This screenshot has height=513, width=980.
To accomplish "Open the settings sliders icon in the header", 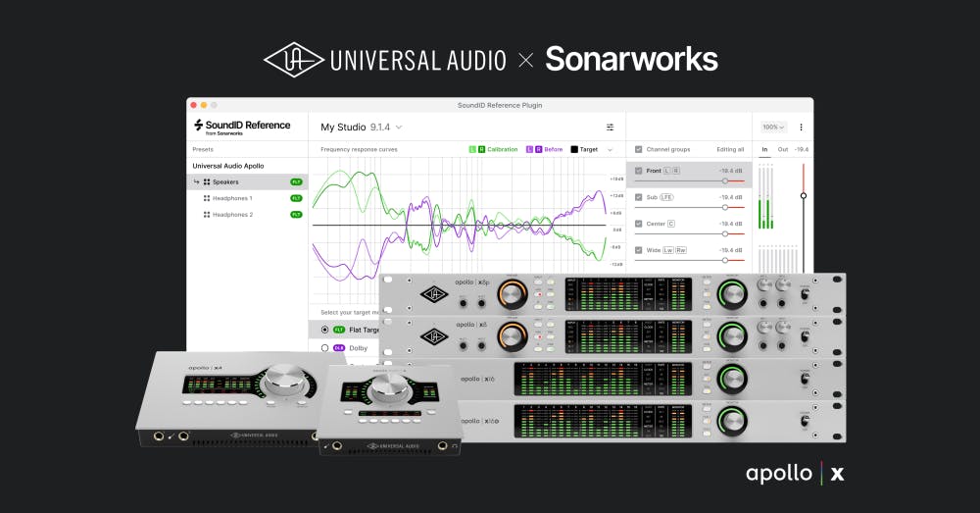I will [x=610, y=127].
